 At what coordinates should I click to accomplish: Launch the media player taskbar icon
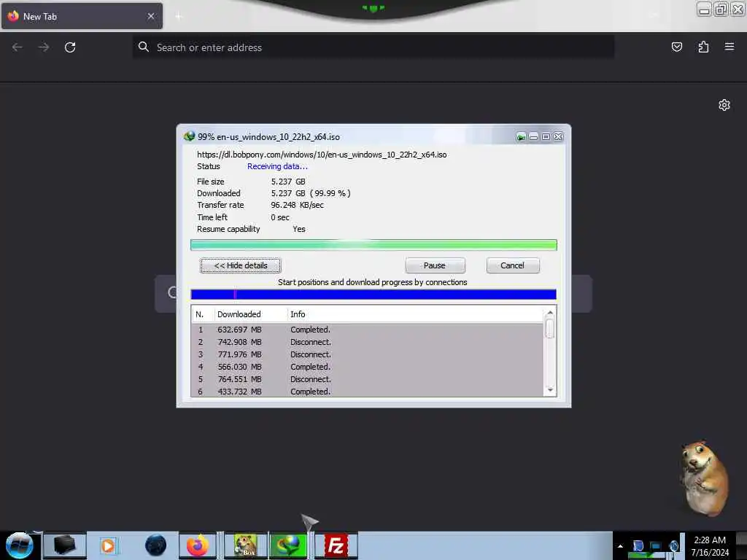[108, 545]
